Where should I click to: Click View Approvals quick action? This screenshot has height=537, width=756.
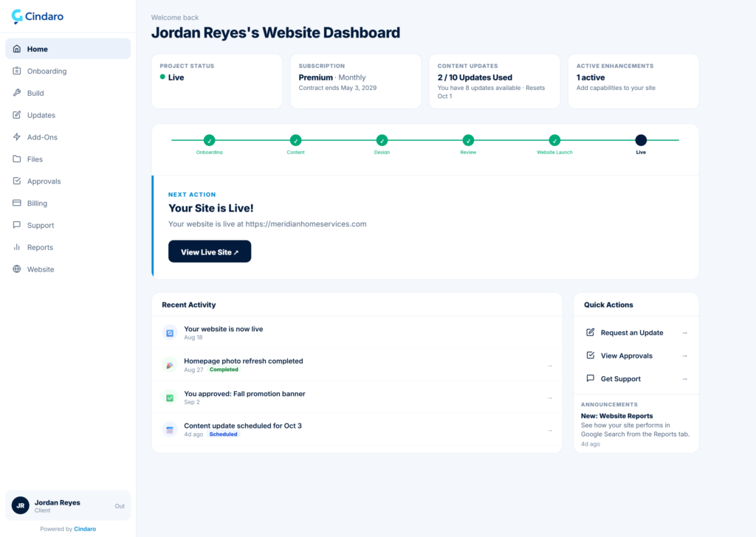coord(636,356)
